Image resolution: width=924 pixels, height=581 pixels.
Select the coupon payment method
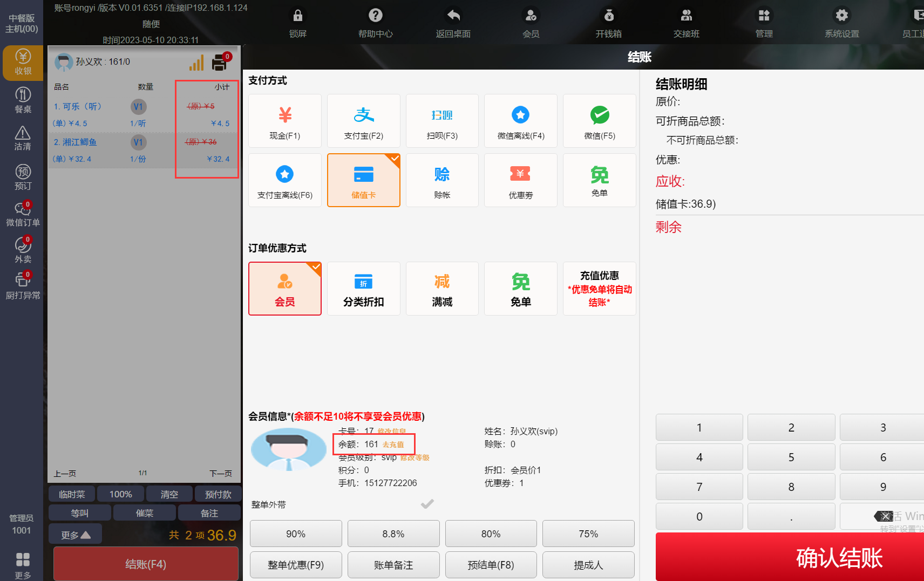[520, 180]
